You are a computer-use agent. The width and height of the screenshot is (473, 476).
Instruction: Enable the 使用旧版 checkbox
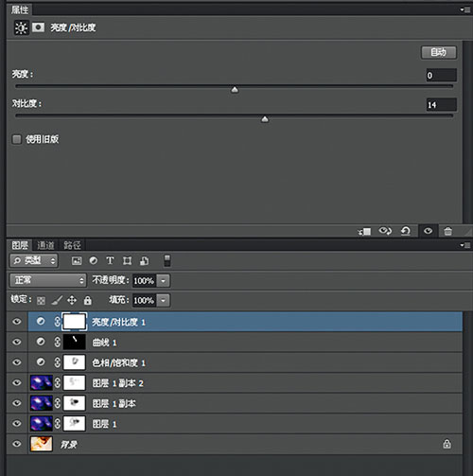point(17,139)
